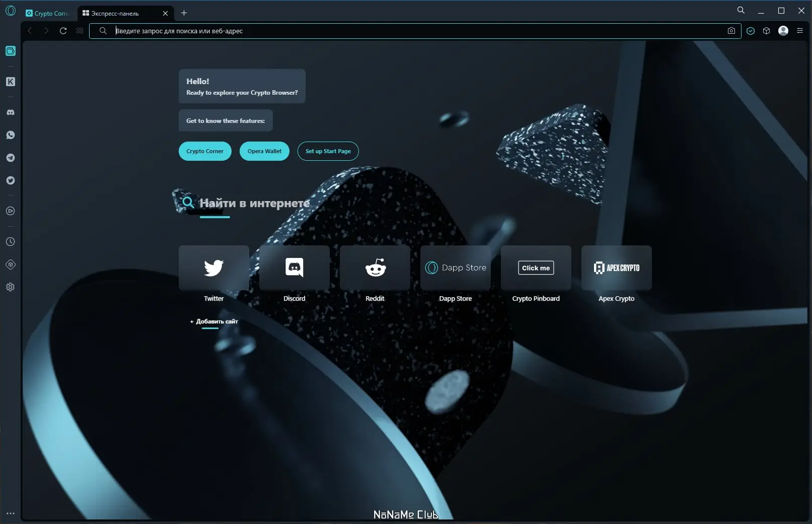The height and width of the screenshot is (524, 812).
Task: Close the Экспресс-панель tab
Action: click(165, 14)
